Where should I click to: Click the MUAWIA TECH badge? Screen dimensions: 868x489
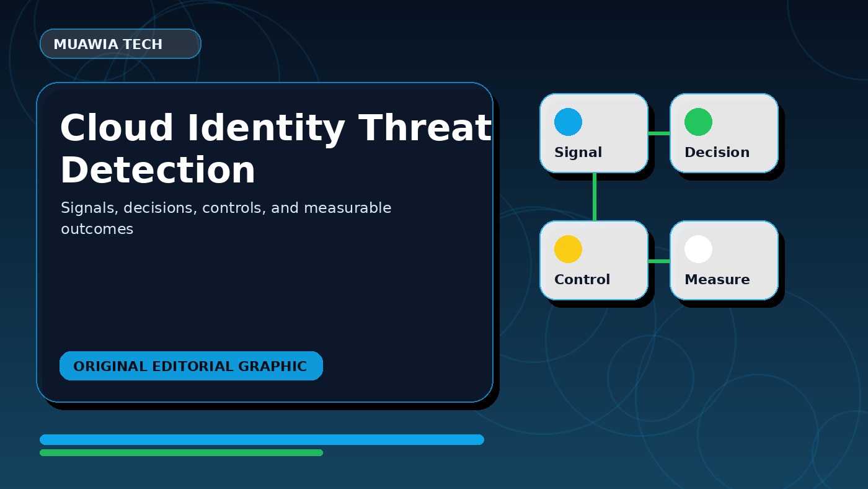coord(120,44)
